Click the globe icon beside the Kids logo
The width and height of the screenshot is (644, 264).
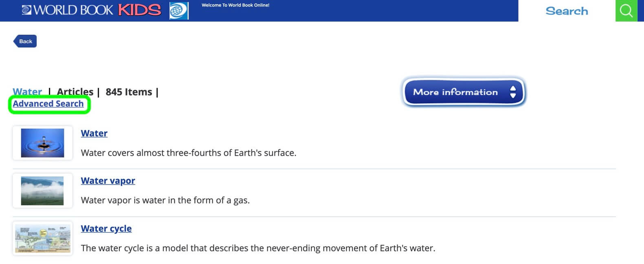click(x=179, y=11)
